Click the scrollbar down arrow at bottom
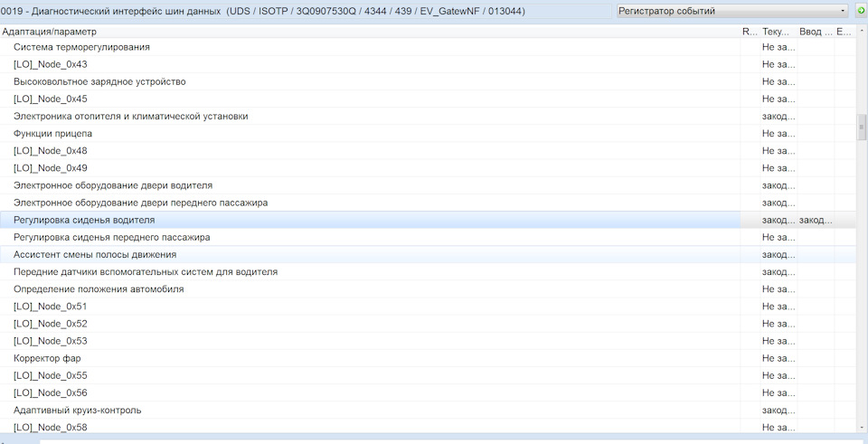 point(862,428)
